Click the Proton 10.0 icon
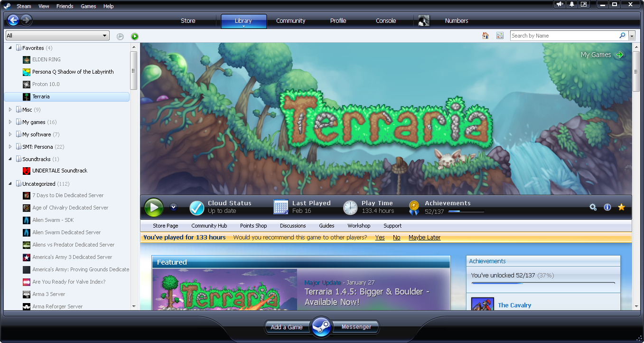 [x=27, y=84]
